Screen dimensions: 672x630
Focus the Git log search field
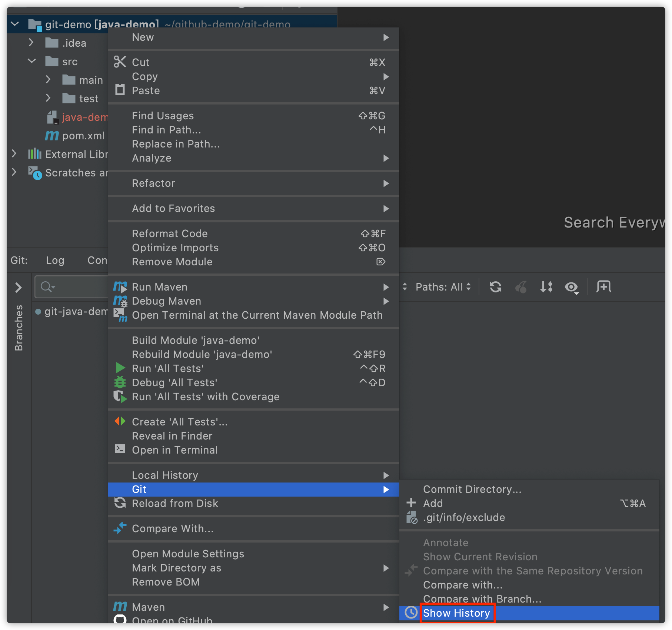72,287
